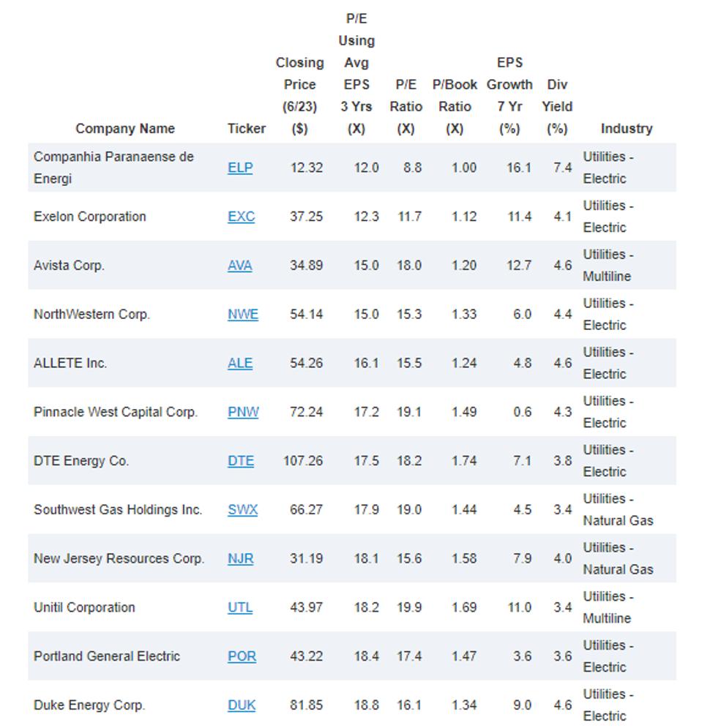Open the PNW ticker link
This screenshot has width=702, height=728.
(x=243, y=412)
